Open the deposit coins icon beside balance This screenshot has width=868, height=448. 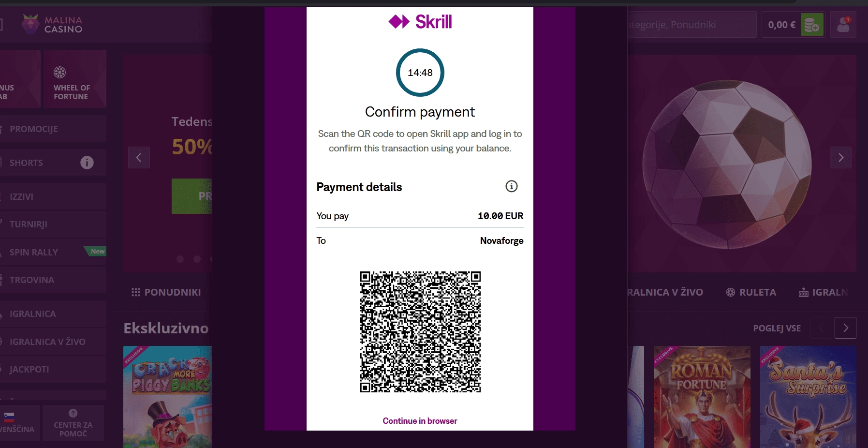coord(812,25)
